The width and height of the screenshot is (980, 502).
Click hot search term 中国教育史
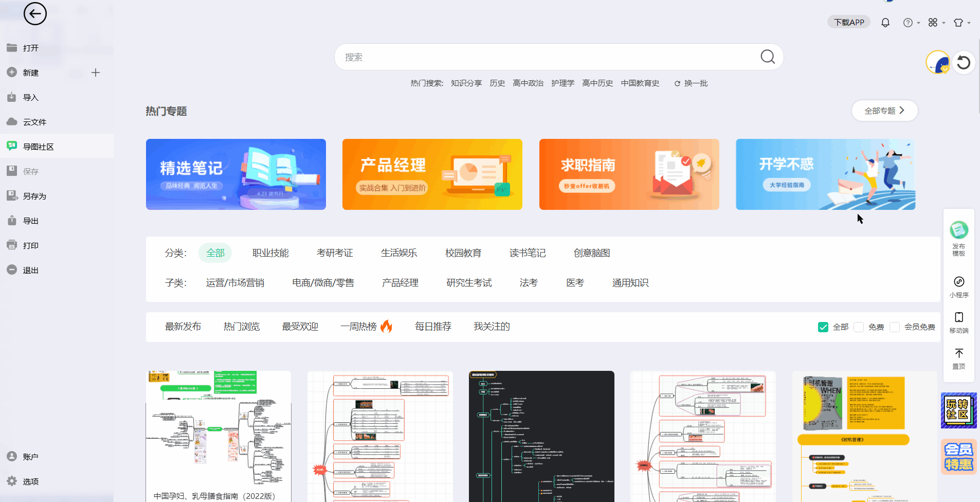click(x=640, y=83)
